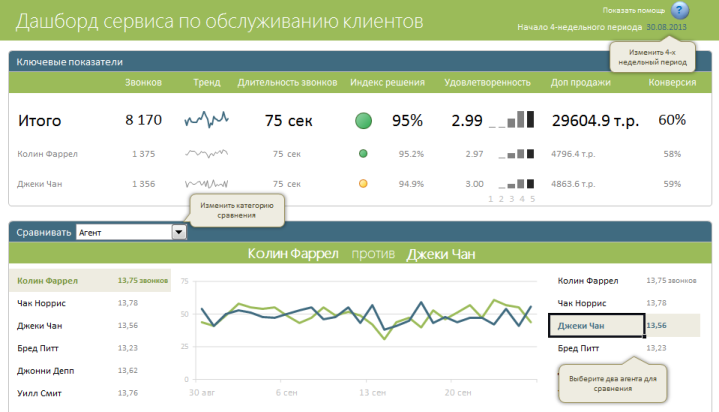Click Джеки Чан satisfaction bar chart
Viewport: 719px width, 412px height.
click(516, 184)
